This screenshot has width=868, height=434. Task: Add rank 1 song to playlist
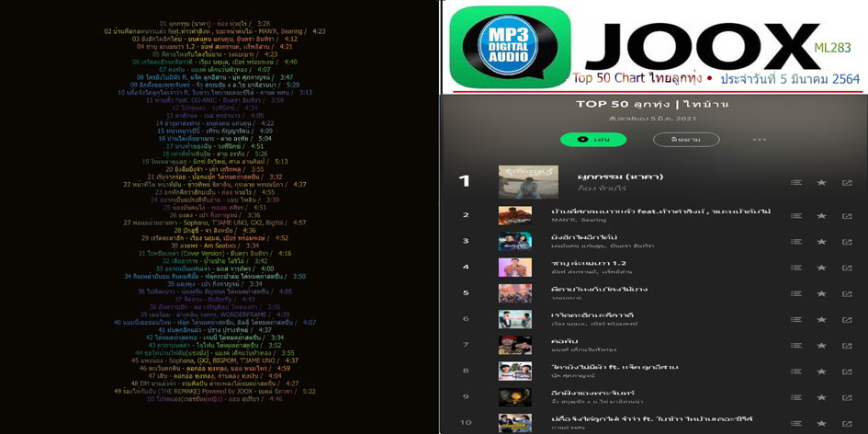point(796,182)
